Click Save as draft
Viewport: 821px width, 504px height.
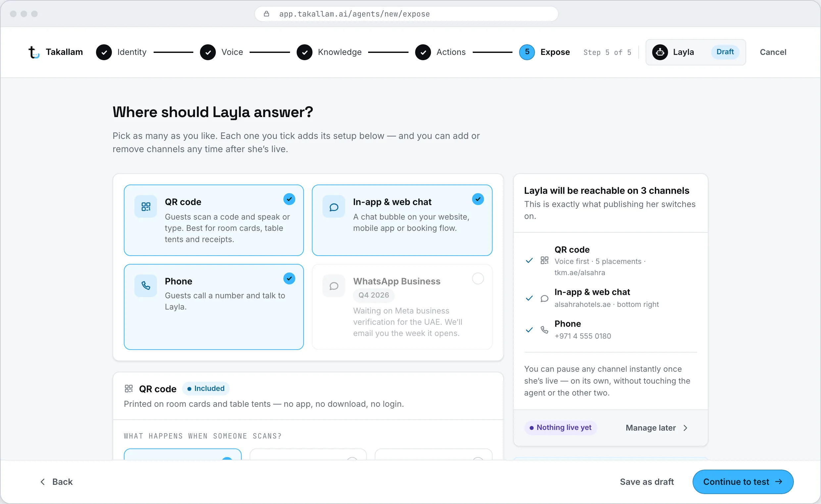647,482
